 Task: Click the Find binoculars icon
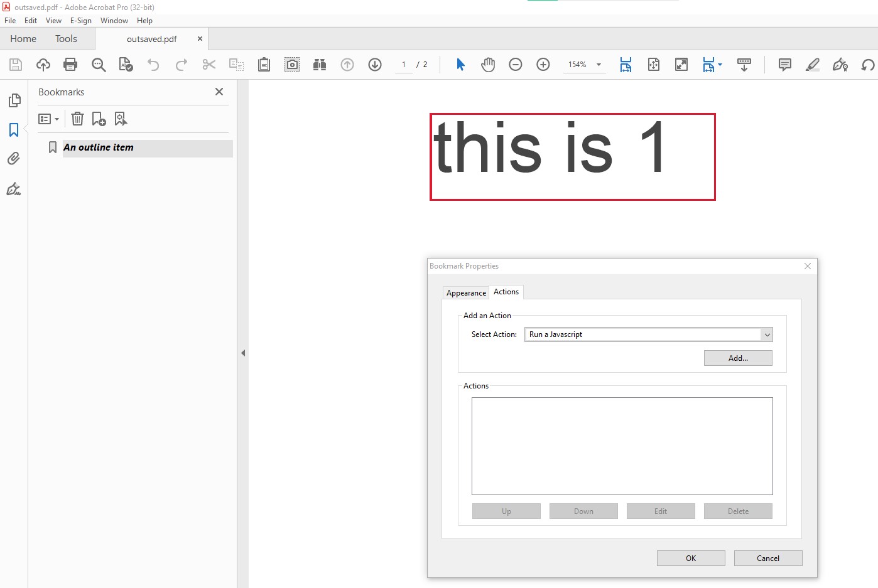[x=319, y=65]
